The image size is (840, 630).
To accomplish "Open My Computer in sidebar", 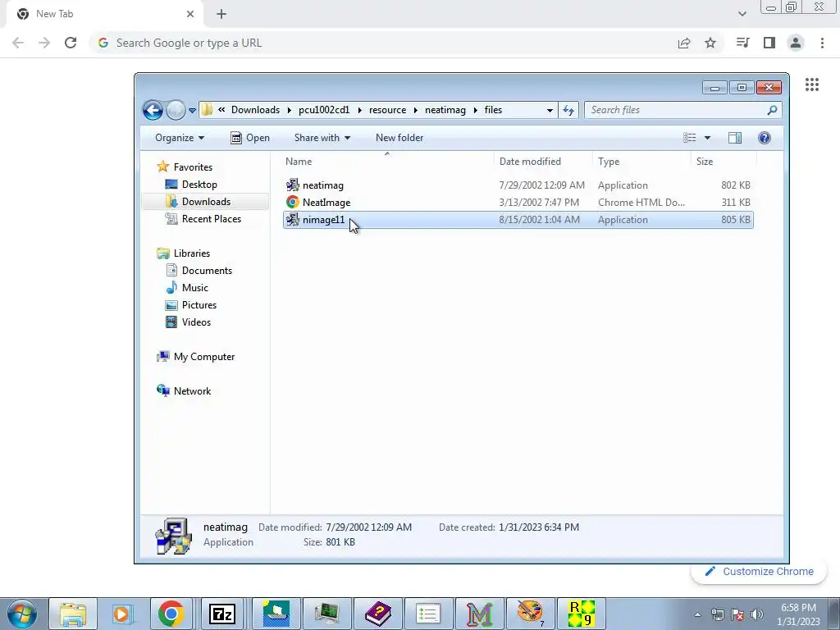I will (195, 357).
